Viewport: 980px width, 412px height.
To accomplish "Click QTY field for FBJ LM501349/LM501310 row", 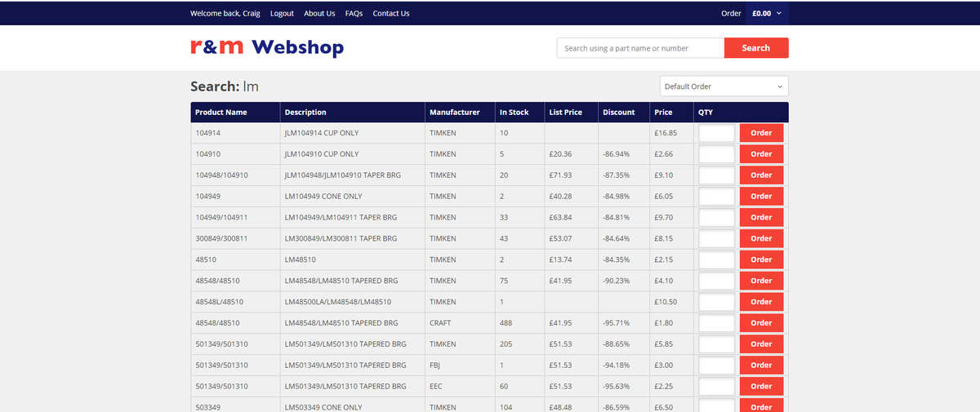I will click(717, 365).
